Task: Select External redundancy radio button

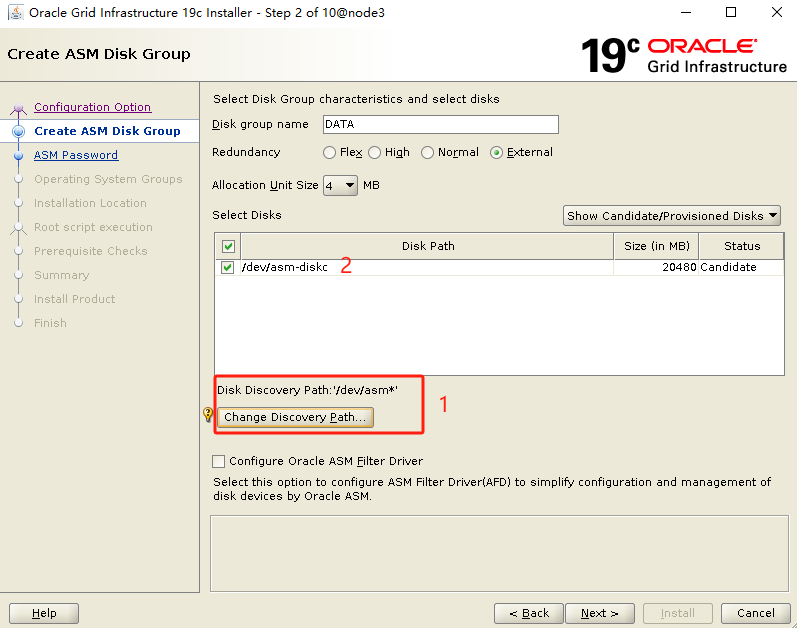Action: click(497, 152)
